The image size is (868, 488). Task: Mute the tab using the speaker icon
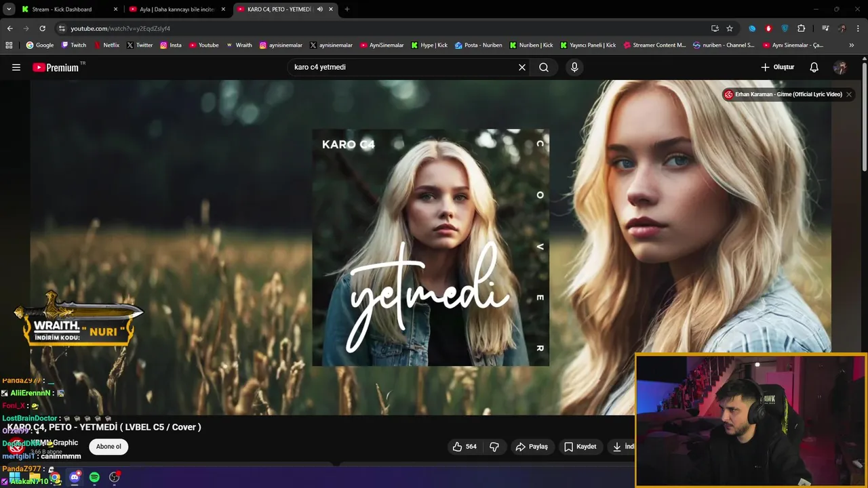[319, 9]
